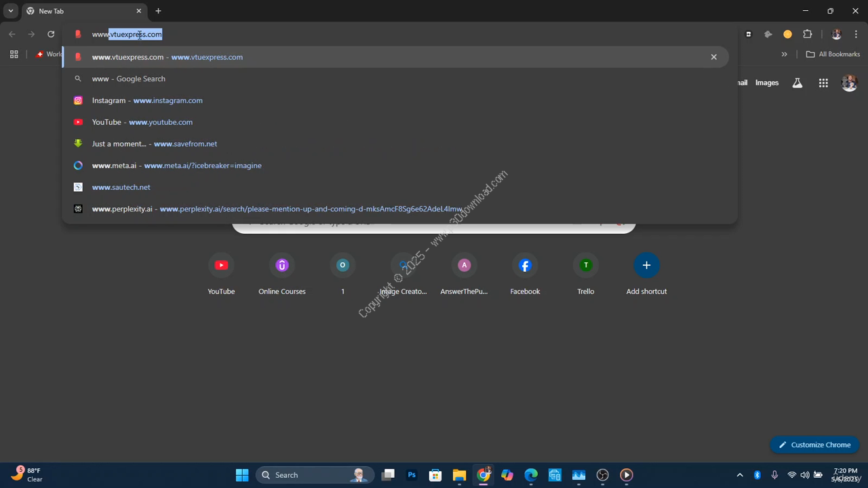This screenshot has width=868, height=488.
Task: Click the reload page icon
Action: pos(51,34)
